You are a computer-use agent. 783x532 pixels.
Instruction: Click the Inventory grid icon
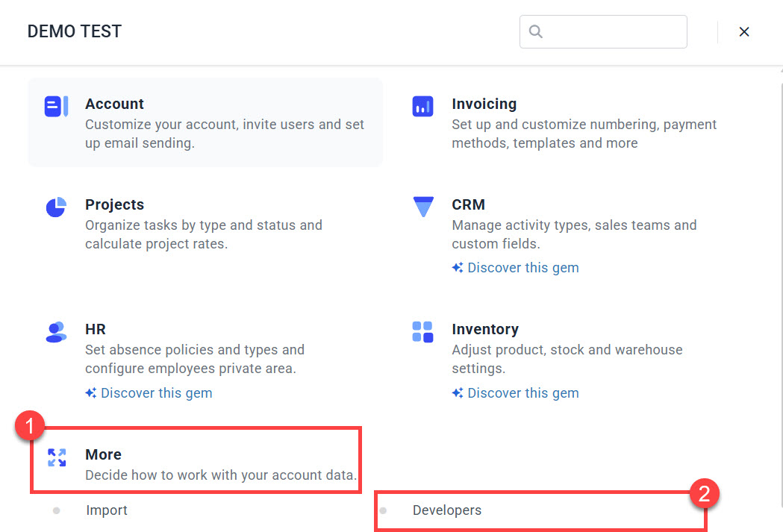pos(422,332)
